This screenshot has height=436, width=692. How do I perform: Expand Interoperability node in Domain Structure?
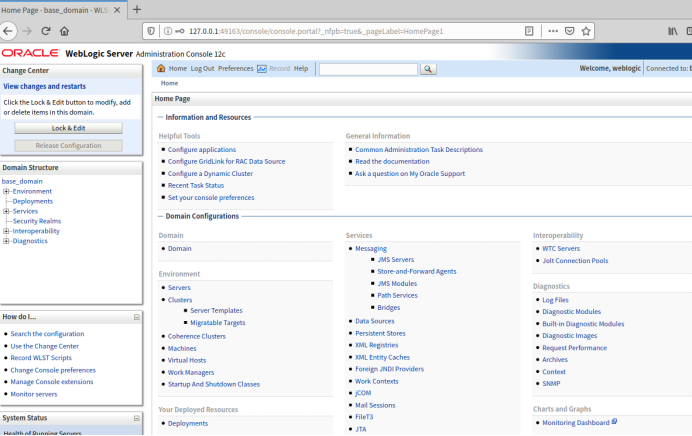click(x=6, y=231)
